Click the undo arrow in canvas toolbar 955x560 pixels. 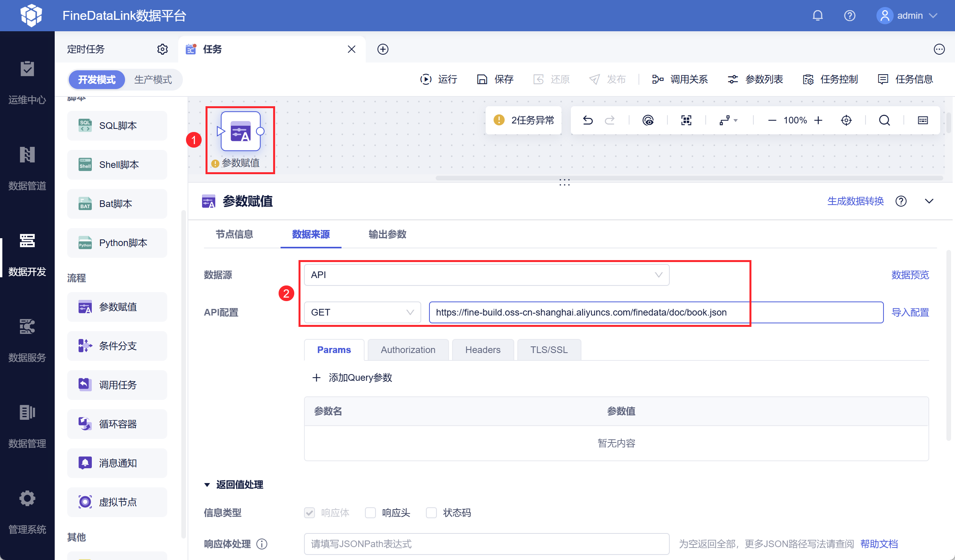588,120
